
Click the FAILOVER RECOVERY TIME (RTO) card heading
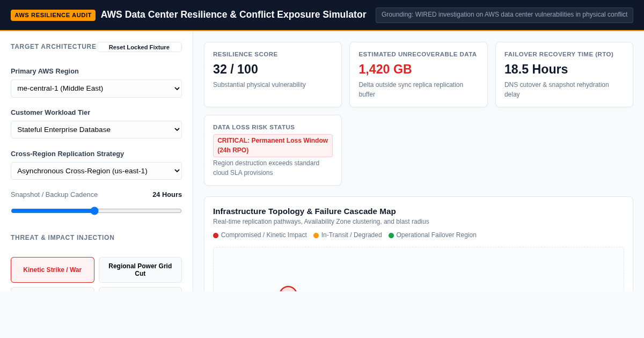click(x=559, y=54)
